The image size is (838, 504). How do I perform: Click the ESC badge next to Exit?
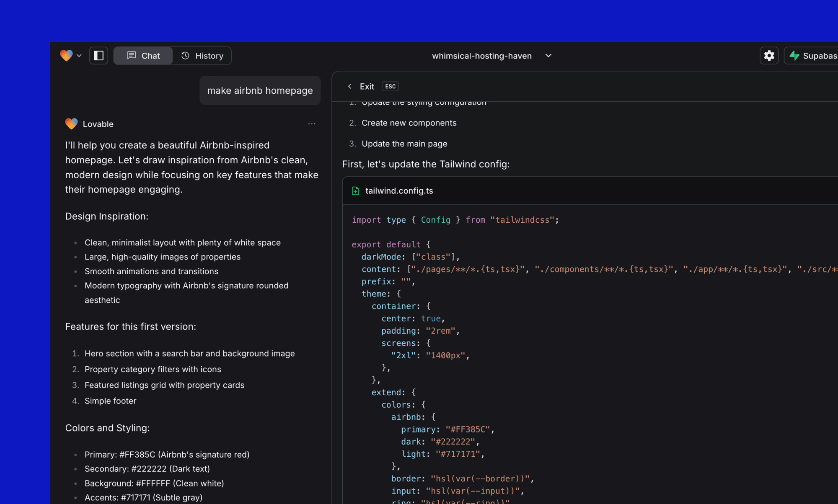click(x=390, y=86)
